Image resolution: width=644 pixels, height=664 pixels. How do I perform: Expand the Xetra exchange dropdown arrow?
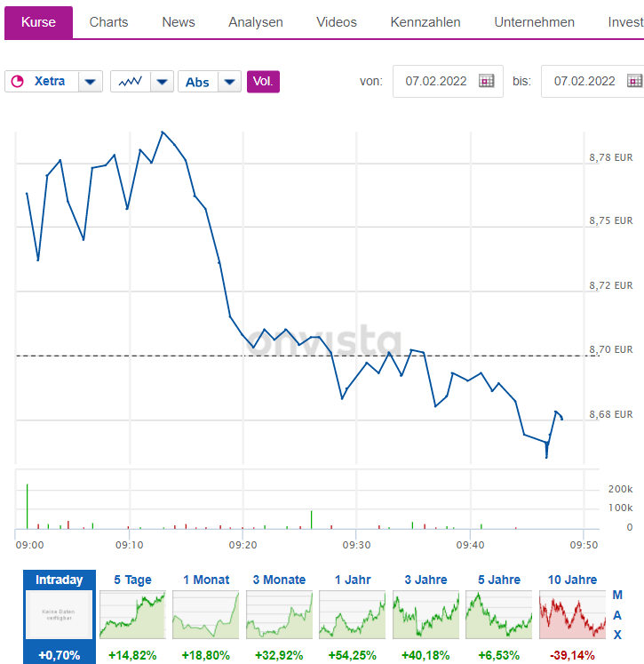91,82
